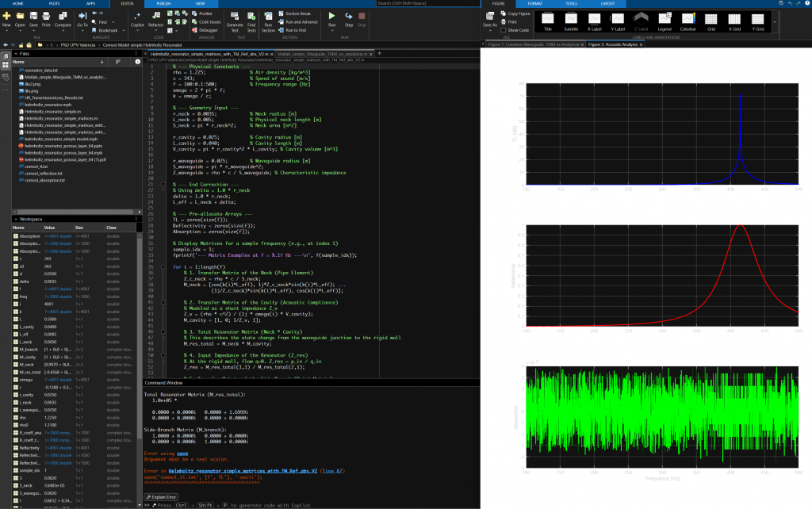Screen dimensions: 812x509
Task: Enable the Show Code checkbox
Action: (x=504, y=30)
